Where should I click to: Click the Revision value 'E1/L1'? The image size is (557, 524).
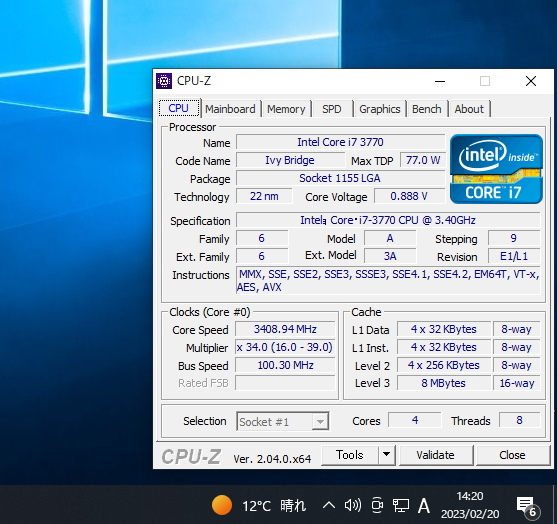tap(514, 256)
